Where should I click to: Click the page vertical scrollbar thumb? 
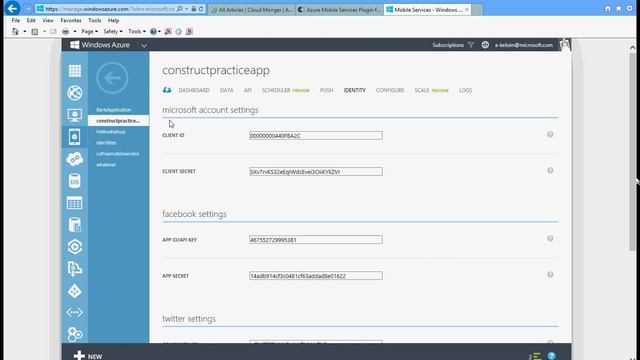pos(632,151)
